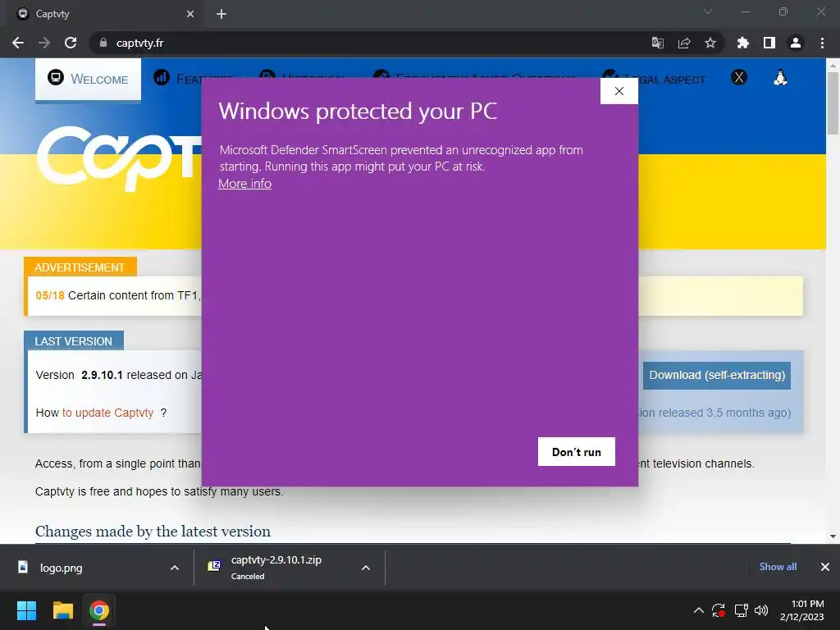
Task: Click the volume speaker tray icon
Action: [x=760, y=610]
